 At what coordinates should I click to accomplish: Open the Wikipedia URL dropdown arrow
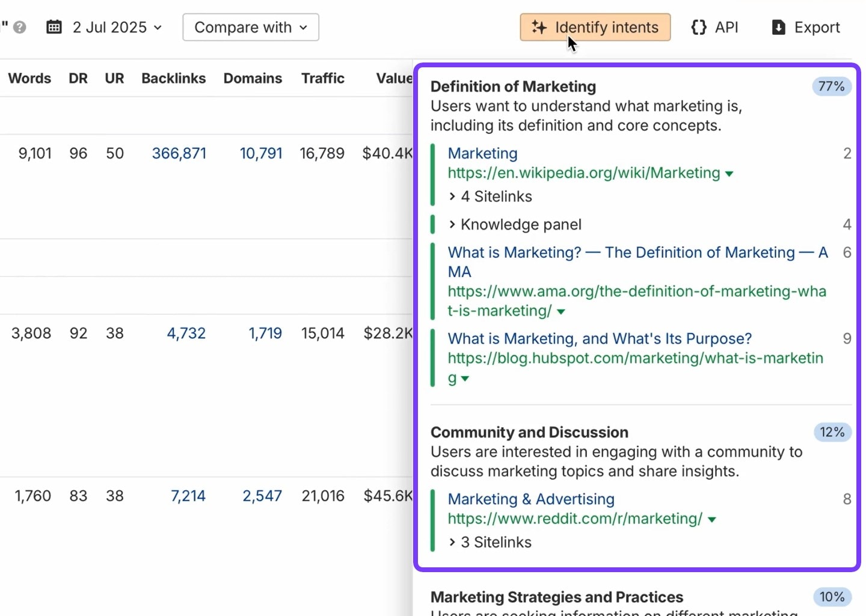point(729,174)
